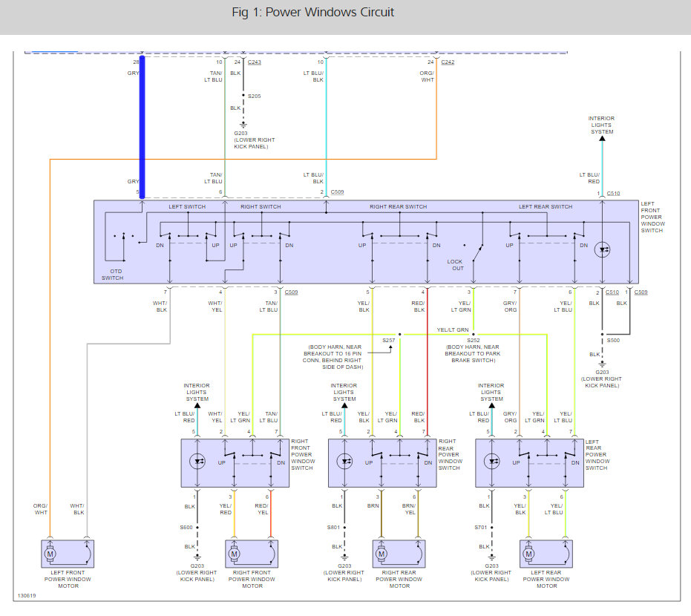
Task: Click the thick blue GRY wire highlight
Action: pyautogui.click(x=142, y=128)
